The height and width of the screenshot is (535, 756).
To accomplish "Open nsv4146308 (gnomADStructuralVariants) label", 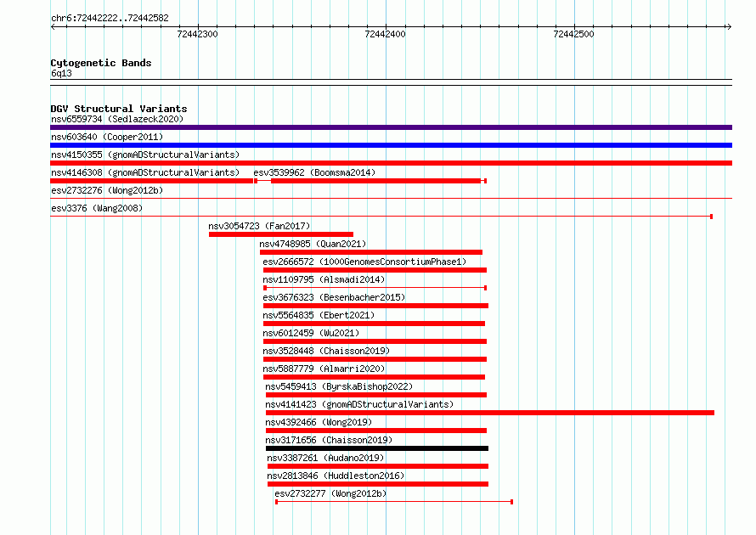I will pyautogui.click(x=145, y=172).
